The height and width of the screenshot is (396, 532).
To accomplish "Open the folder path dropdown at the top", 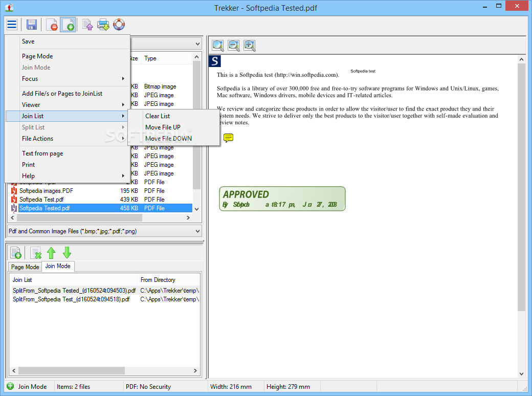I will (197, 44).
